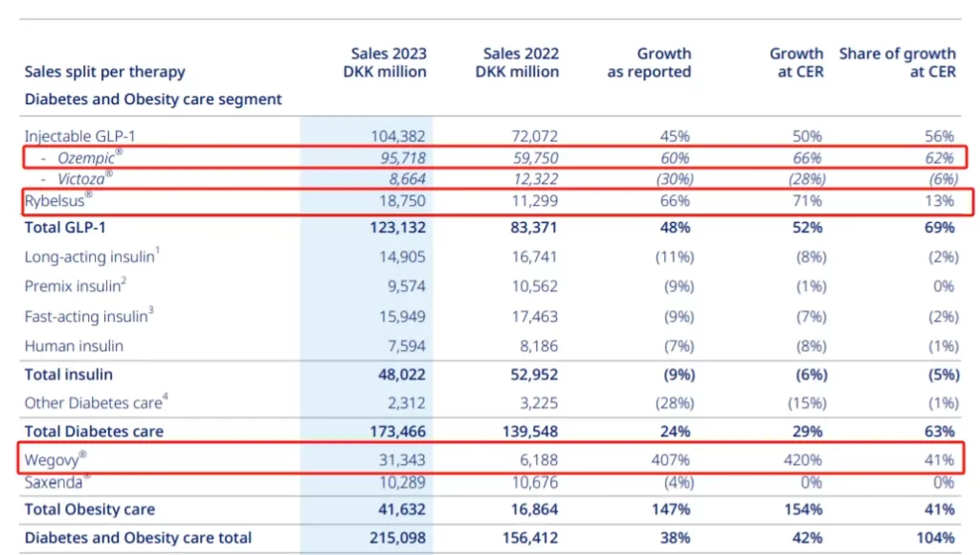
Task: Select Total GLP-1 2022 value 83,371
Action: click(x=534, y=228)
